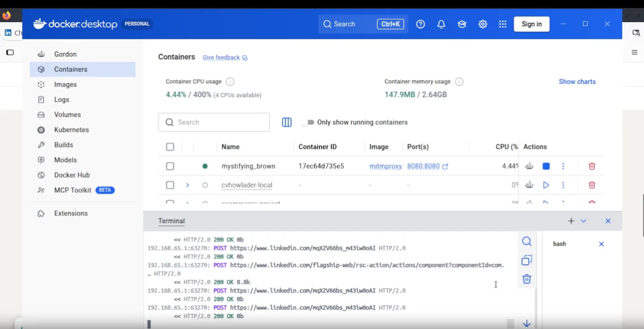Open Docker Desktop settings gear
Image resolution: width=644 pixels, height=329 pixels.
(483, 24)
